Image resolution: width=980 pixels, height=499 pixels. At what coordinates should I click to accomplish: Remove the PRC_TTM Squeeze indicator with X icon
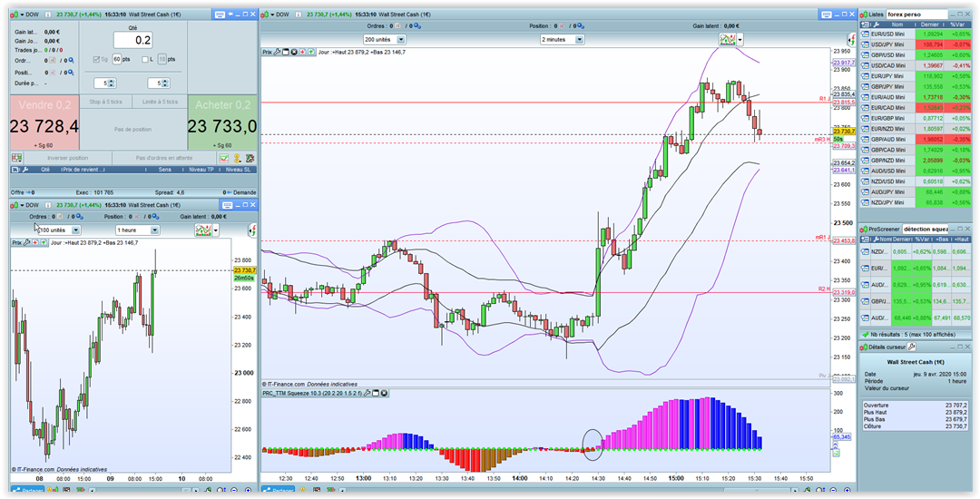tap(384, 393)
